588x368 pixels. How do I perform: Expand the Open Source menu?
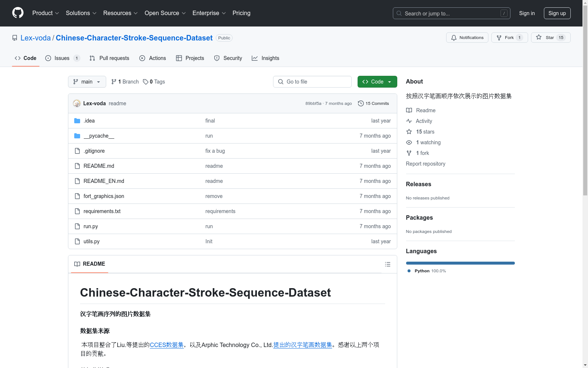point(165,13)
